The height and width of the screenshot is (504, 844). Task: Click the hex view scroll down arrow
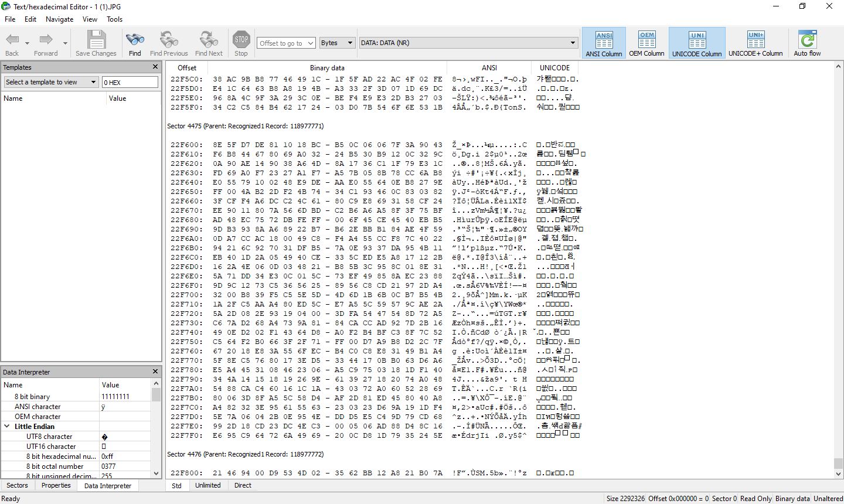pyautogui.click(x=838, y=474)
